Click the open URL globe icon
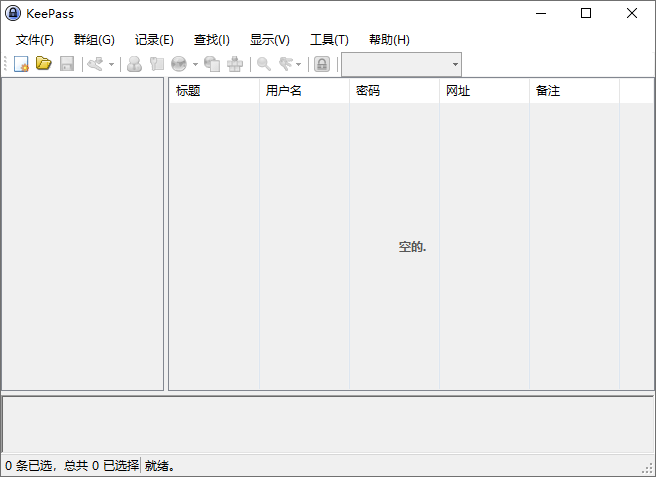 click(x=179, y=64)
